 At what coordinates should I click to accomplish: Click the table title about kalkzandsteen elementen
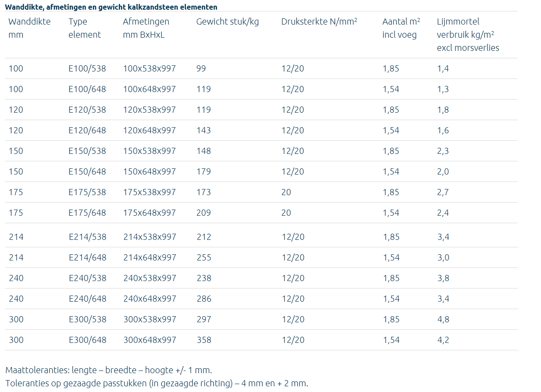(x=111, y=7)
